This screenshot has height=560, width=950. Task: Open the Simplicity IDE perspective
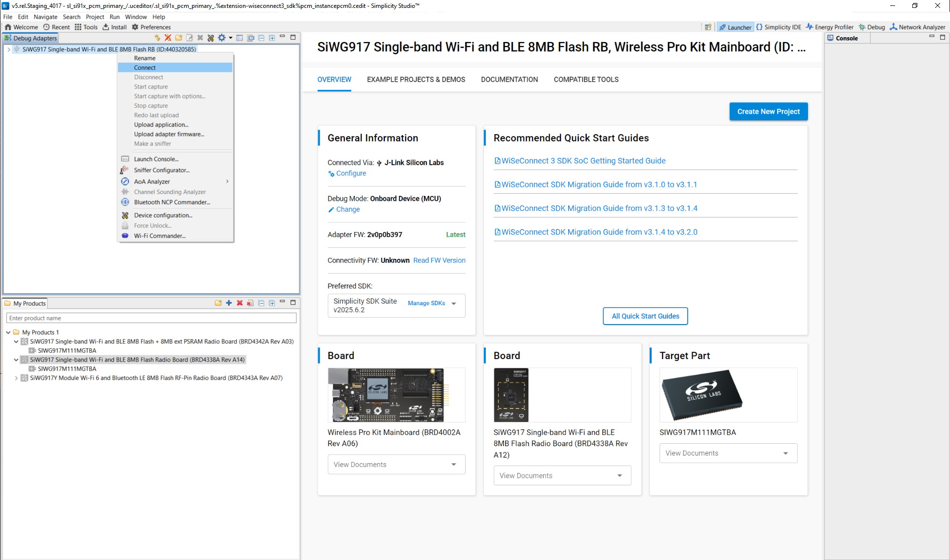coord(778,27)
